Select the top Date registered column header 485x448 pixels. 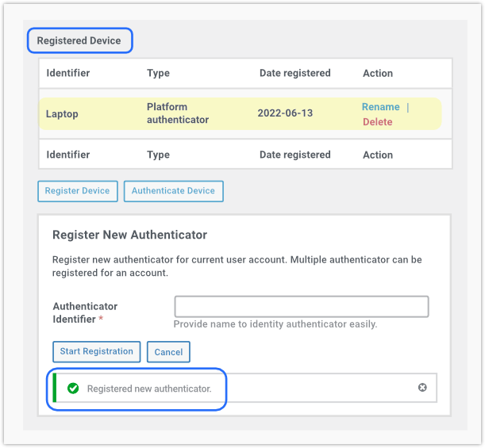[x=294, y=73]
